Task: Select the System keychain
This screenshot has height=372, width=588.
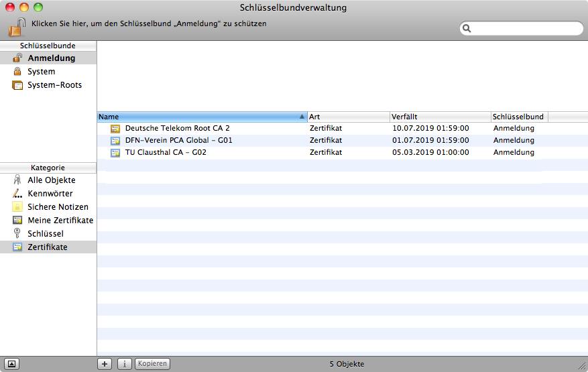Action: [x=41, y=72]
